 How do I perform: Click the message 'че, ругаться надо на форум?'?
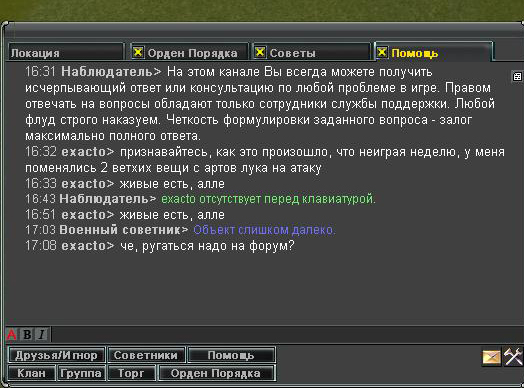(207, 246)
